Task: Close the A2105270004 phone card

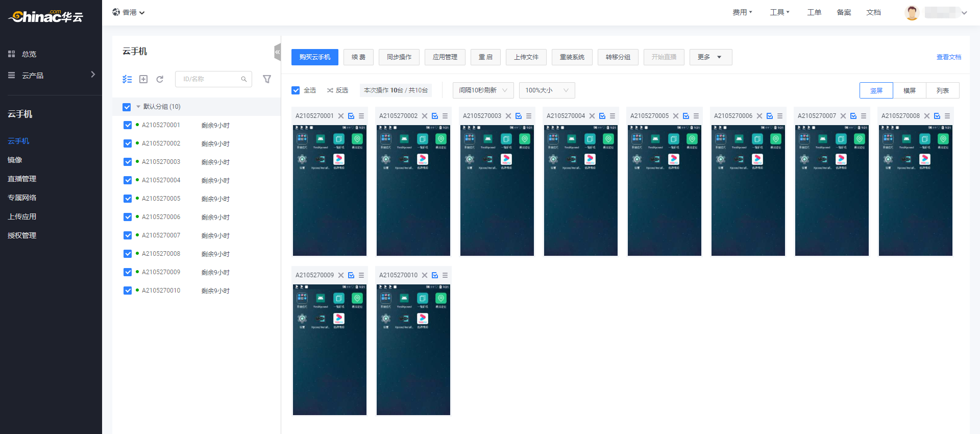Action: tap(592, 116)
